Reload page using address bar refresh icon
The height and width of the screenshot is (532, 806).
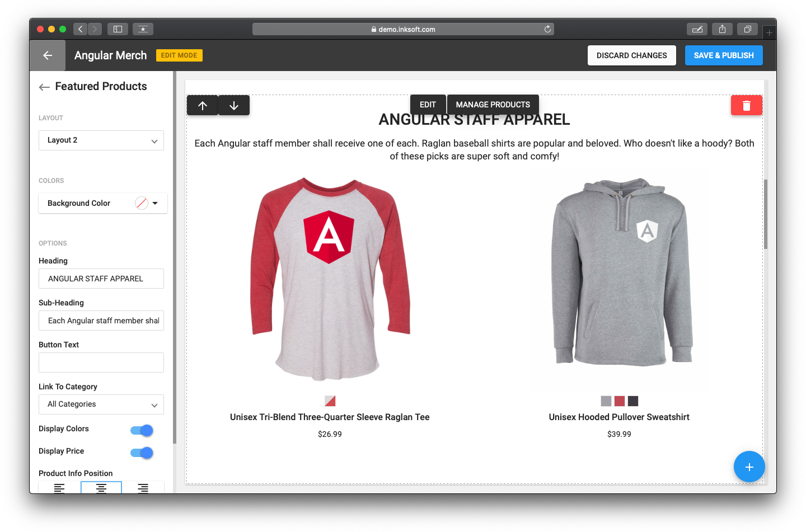547,29
